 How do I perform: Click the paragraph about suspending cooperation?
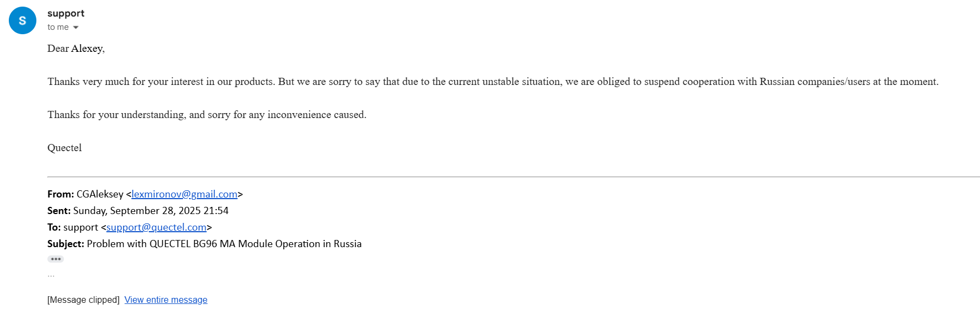[x=492, y=82]
